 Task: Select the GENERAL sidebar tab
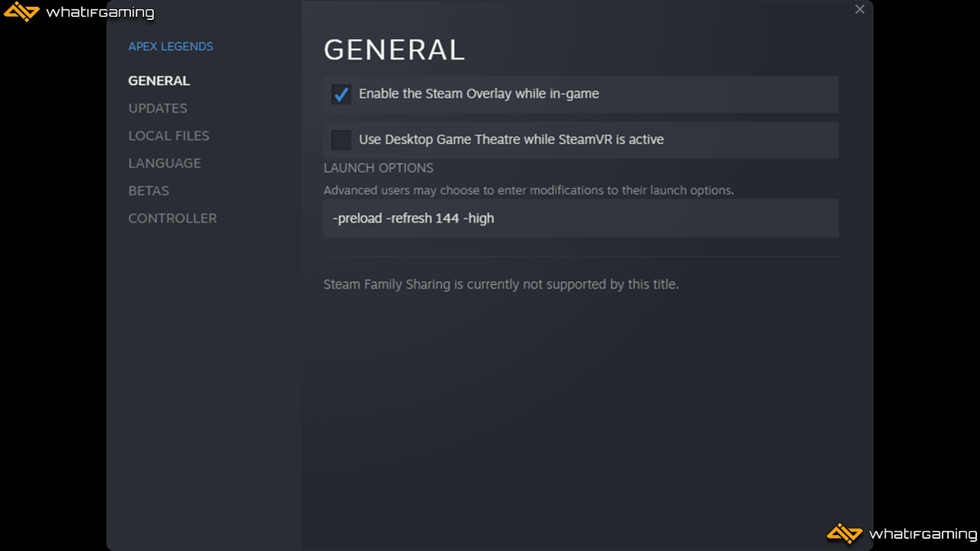pos(159,80)
